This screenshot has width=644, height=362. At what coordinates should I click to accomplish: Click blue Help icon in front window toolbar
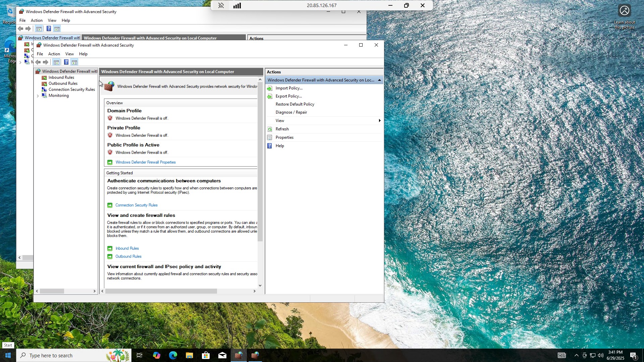click(x=66, y=62)
